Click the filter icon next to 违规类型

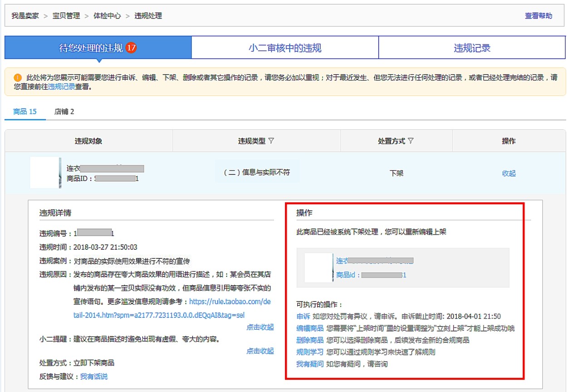click(x=271, y=141)
